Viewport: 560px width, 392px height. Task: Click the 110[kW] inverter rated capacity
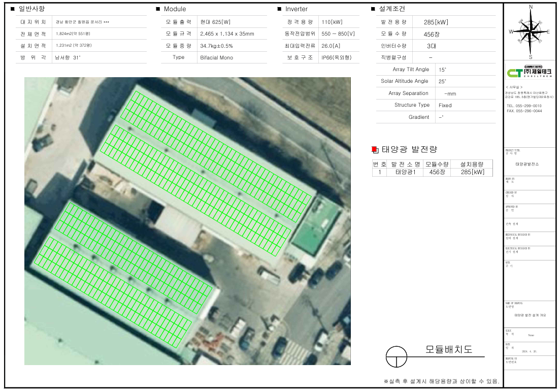pos(332,22)
